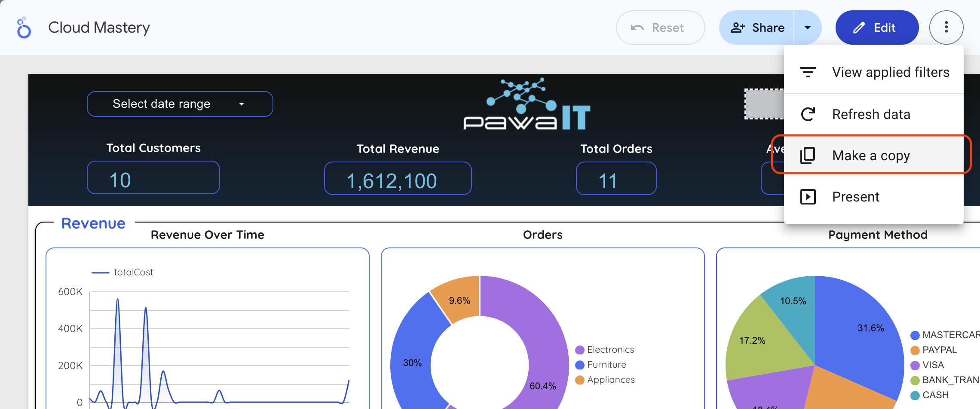
Task: Click the add-person icon on the Share button
Action: 738,28
